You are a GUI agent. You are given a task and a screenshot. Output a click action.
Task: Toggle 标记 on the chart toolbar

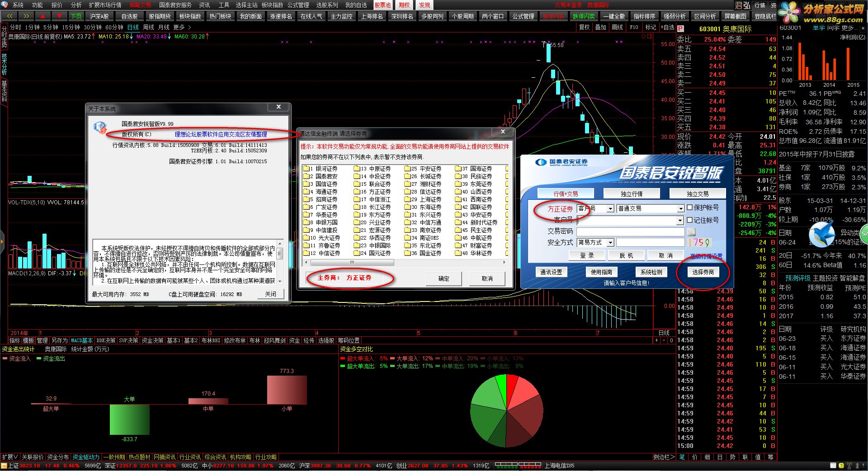pyautogui.click(x=651, y=28)
